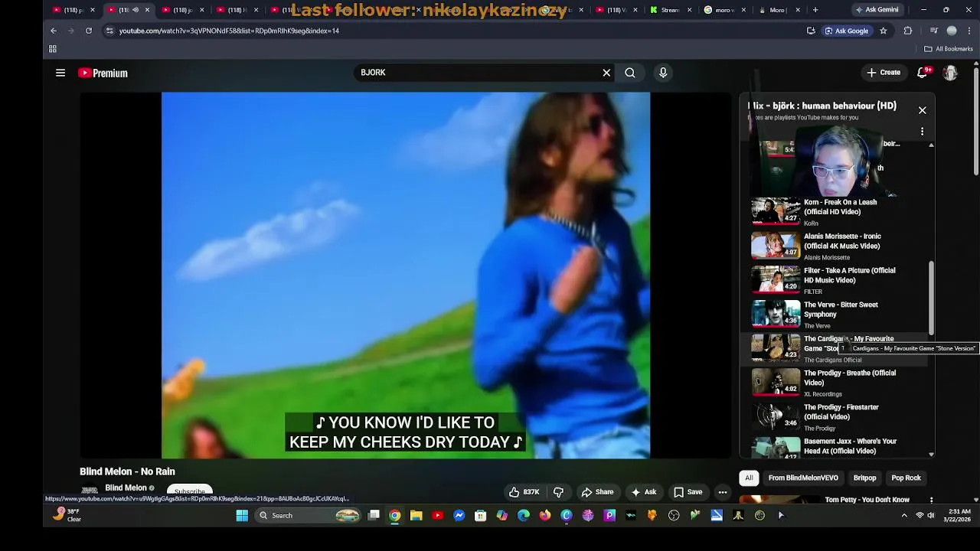Share the No Rain video
This screenshot has height=551, width=980.
[x=597, y=492]
